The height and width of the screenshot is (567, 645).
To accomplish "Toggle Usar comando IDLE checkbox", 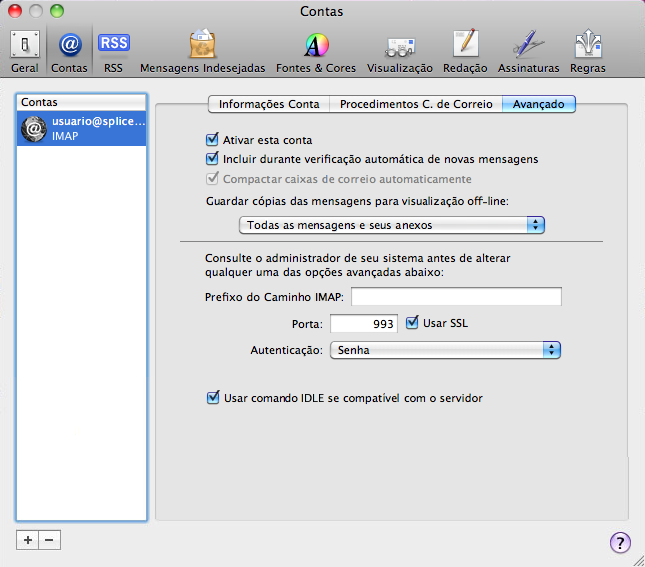I will click(212, 398).
